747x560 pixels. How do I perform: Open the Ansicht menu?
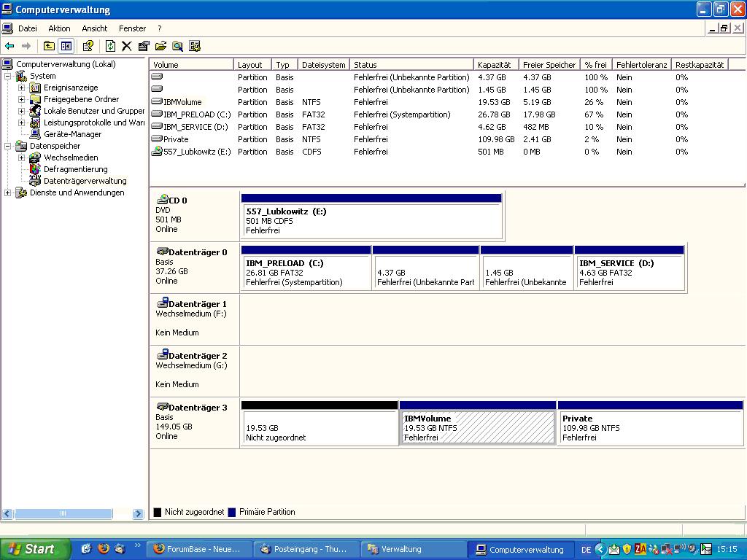[94, 28]
